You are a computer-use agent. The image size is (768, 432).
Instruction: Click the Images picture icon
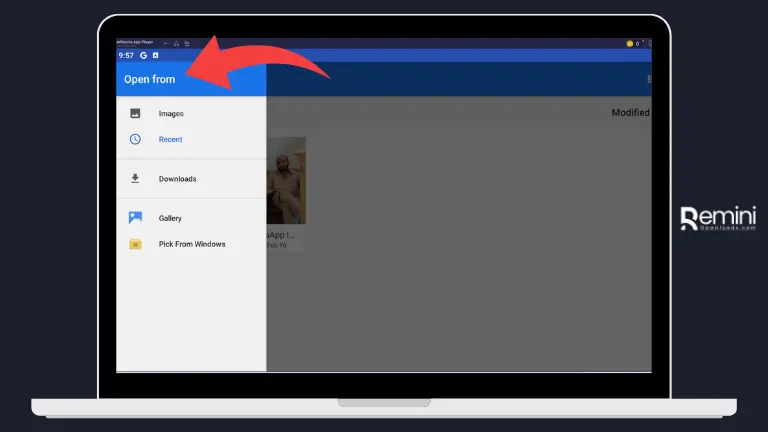(135, 113)
